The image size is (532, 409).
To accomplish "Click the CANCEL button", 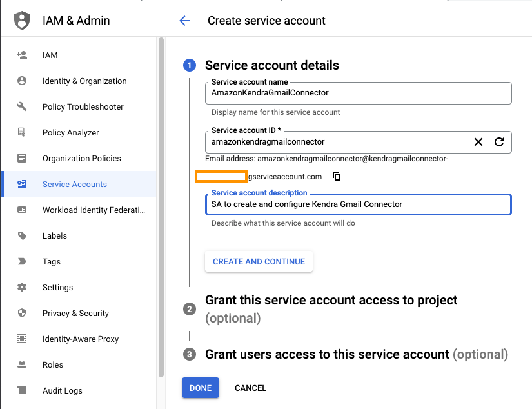I will click(x=250, y=388).
